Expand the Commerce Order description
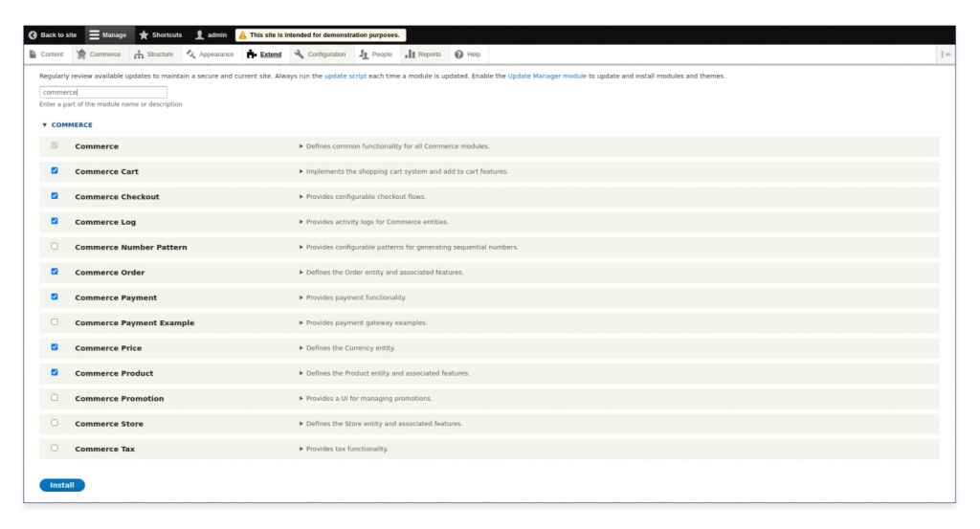Image resolution: width=980 pixels, height=529 pixels. pos(381,273)
